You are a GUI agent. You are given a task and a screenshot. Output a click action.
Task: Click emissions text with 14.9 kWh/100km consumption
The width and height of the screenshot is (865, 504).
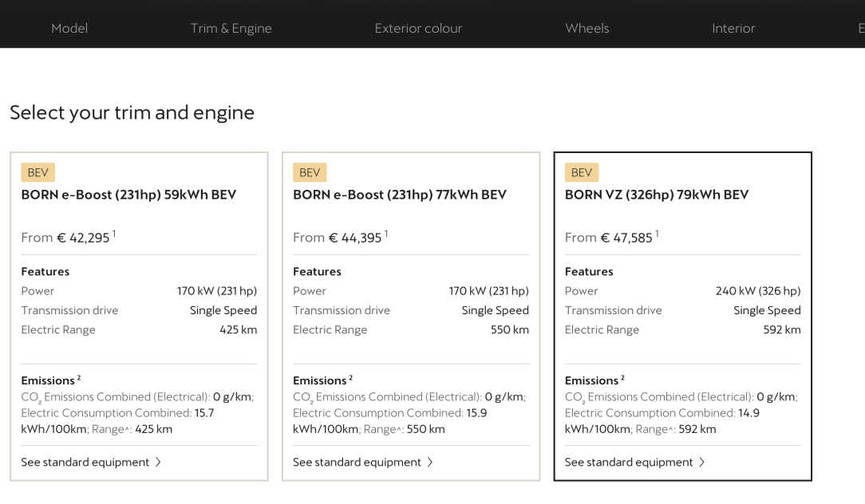click(681, 413)
